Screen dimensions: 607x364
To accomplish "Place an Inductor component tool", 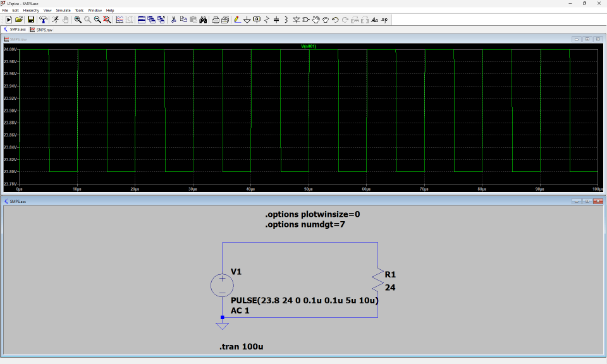I will tap(286, 20).
